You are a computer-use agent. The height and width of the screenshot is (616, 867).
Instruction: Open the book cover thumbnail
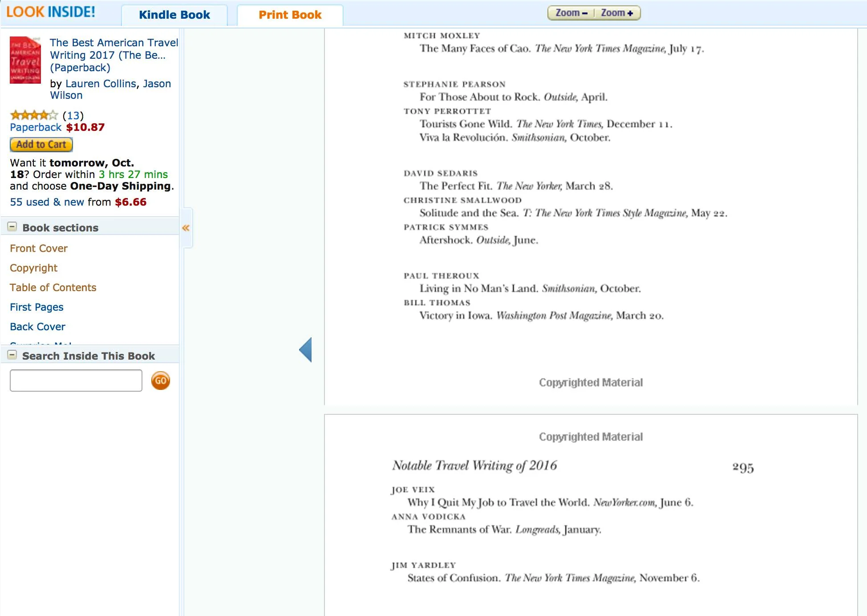click(25, 60)
